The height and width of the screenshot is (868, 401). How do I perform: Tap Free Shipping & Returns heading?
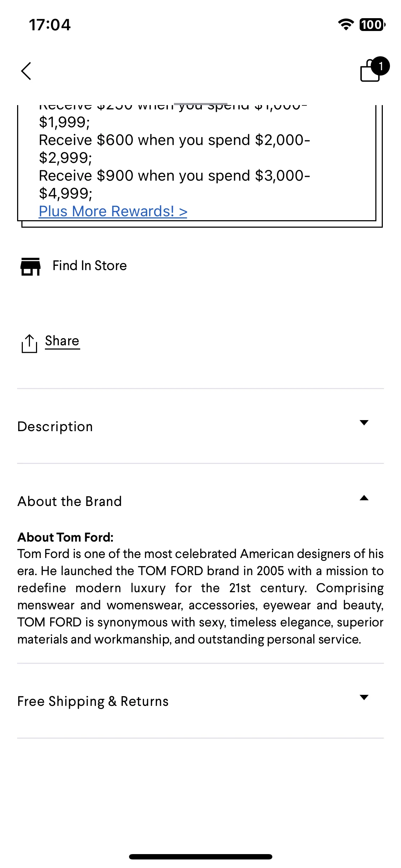pos(93,701)
